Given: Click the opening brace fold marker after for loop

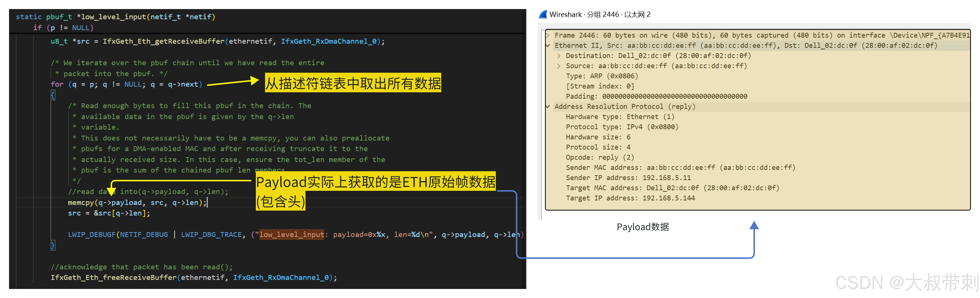Looking at the screenshot, I should (53, 95).
